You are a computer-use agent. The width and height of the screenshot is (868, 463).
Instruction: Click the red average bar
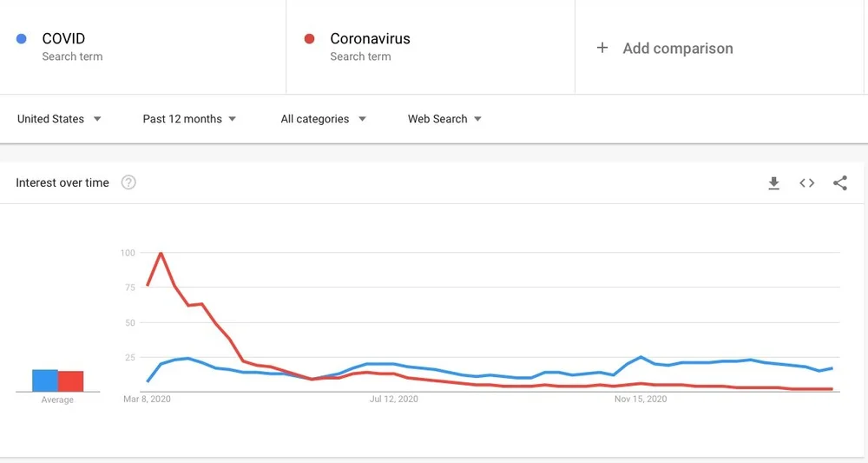click(71, 381)
